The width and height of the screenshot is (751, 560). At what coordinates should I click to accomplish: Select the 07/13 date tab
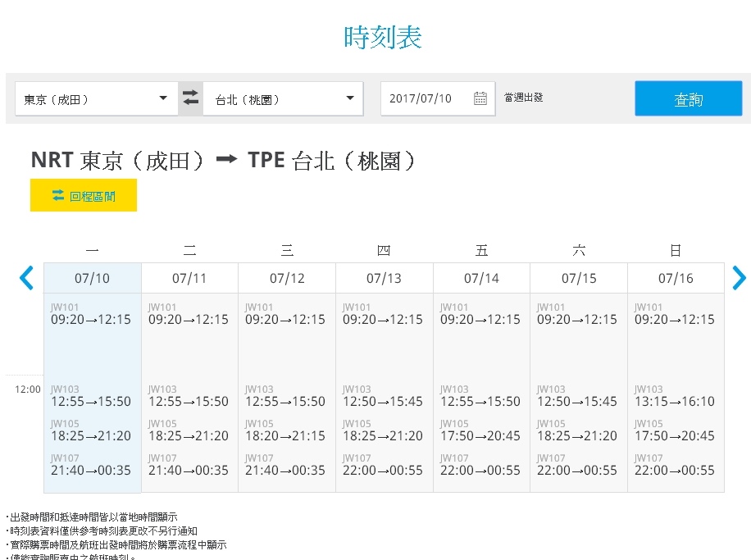385,278
